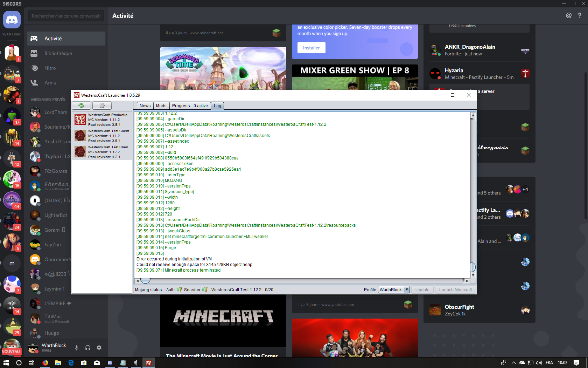Open the Windows notification center icon
This screenshot has height=368, width=588.
(x=576, y=363)
